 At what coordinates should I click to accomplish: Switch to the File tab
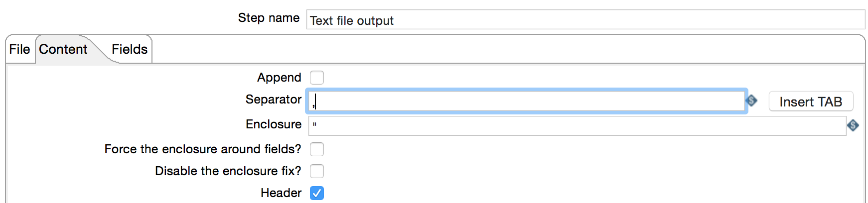click(19, 49)
